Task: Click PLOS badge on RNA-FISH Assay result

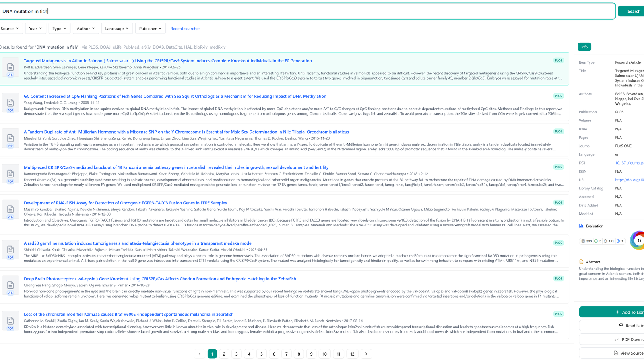Action: tap(559, 202)
